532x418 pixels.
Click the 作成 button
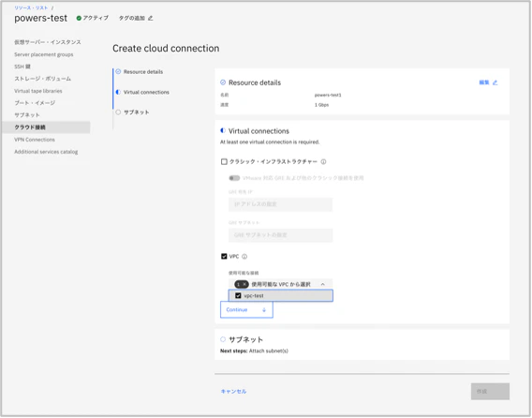point(490,392)
